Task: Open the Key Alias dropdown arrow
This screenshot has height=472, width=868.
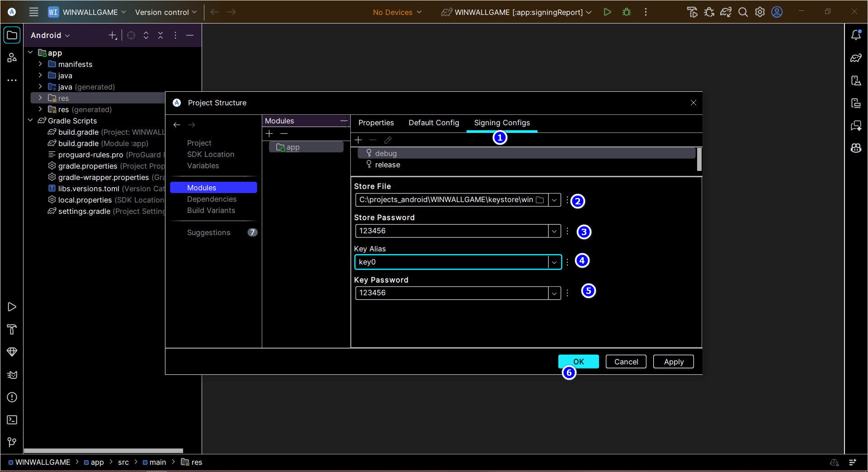Action: [554, 262]
